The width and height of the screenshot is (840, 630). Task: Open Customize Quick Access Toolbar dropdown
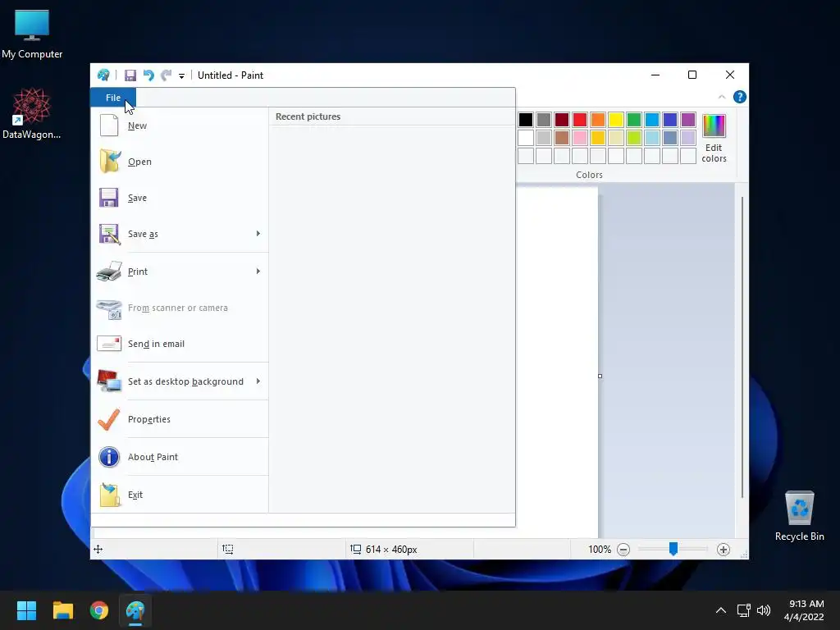181,76
